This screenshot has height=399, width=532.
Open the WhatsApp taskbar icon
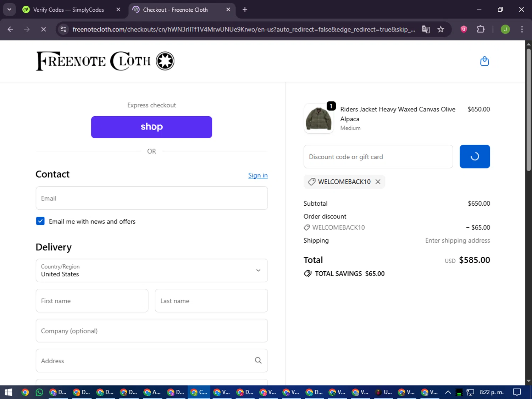[x=39, y=392]
